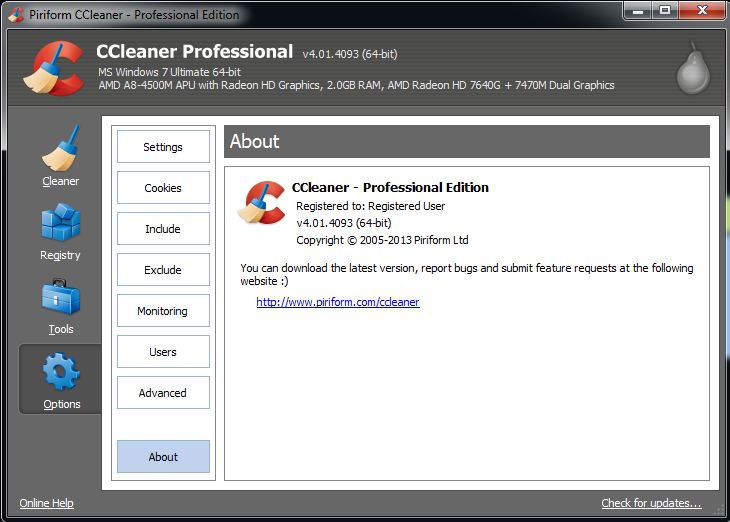730x522 pixels.
Task: Maximize the CCleaner window
Action: [665, 11]
